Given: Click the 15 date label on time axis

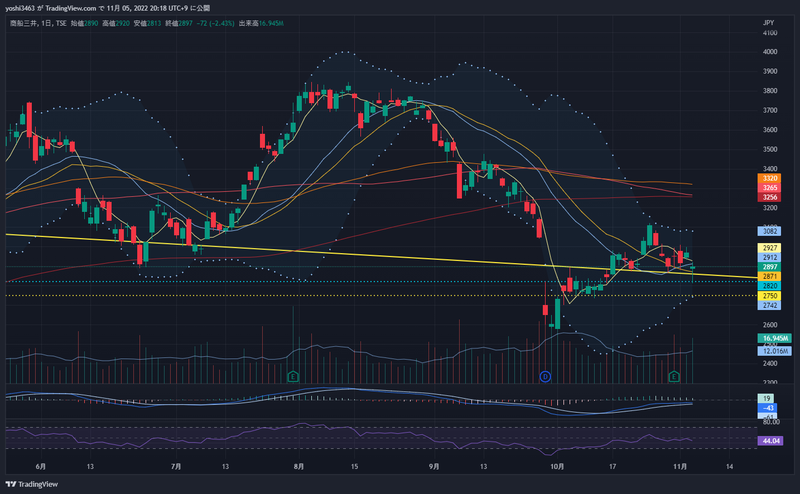Looking at the screenshot, I should point(355,466).
